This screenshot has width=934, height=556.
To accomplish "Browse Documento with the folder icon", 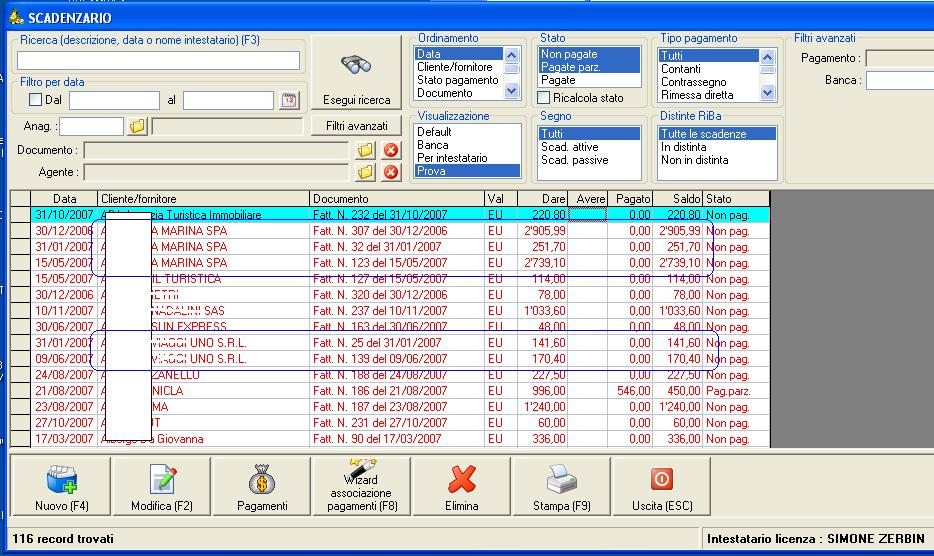I will pos(365,150).
